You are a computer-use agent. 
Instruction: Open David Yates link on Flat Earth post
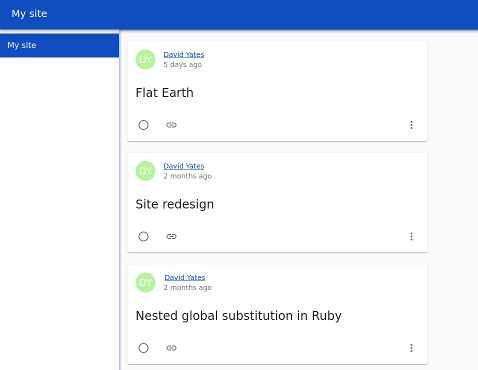click(184, 54)
